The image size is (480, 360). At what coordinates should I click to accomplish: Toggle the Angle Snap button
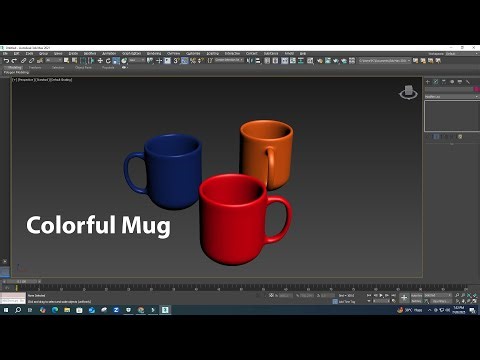[184, 61]
